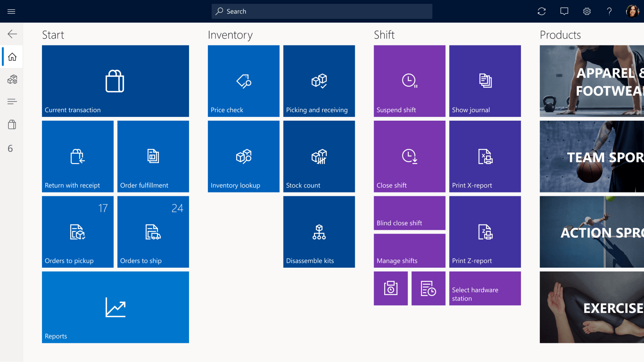Image resolution: width=644 pixels, height=362 pixels.
Task: Click the sync refresh icon in the header
Action: tap(541, 11)
